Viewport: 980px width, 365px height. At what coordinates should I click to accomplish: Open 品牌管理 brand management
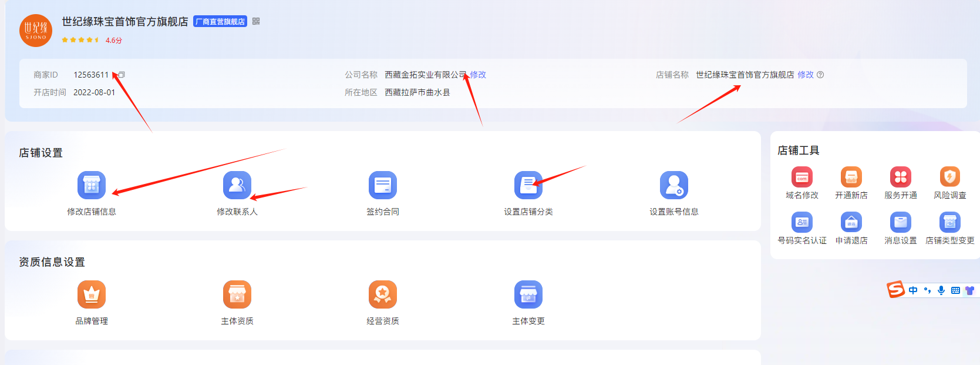click(91, 295)
